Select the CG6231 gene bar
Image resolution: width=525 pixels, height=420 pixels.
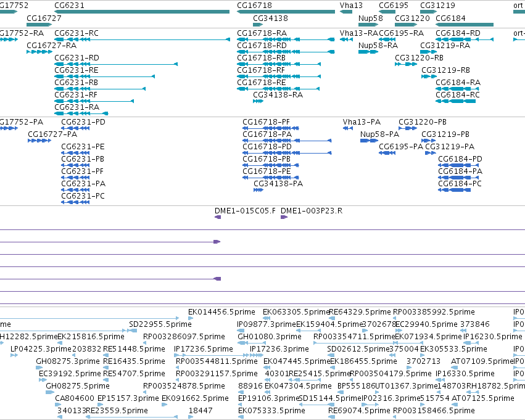(142, 12)
